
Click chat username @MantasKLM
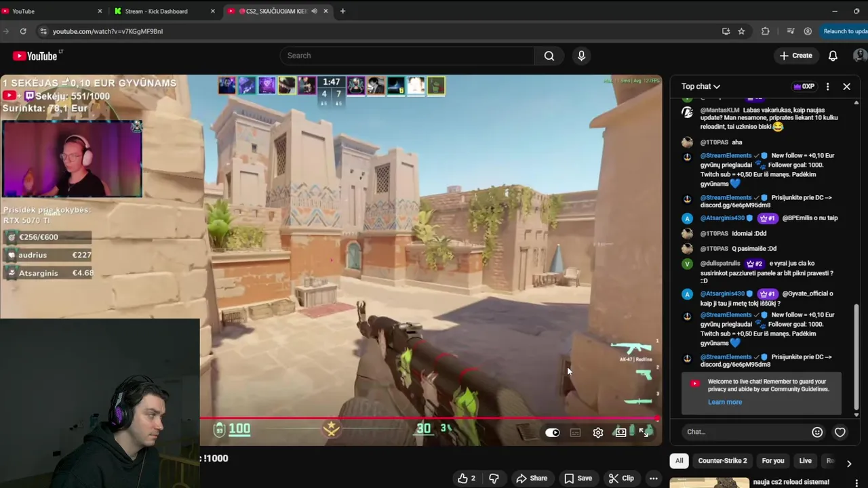pyautogui.click(x=720, y=110)
